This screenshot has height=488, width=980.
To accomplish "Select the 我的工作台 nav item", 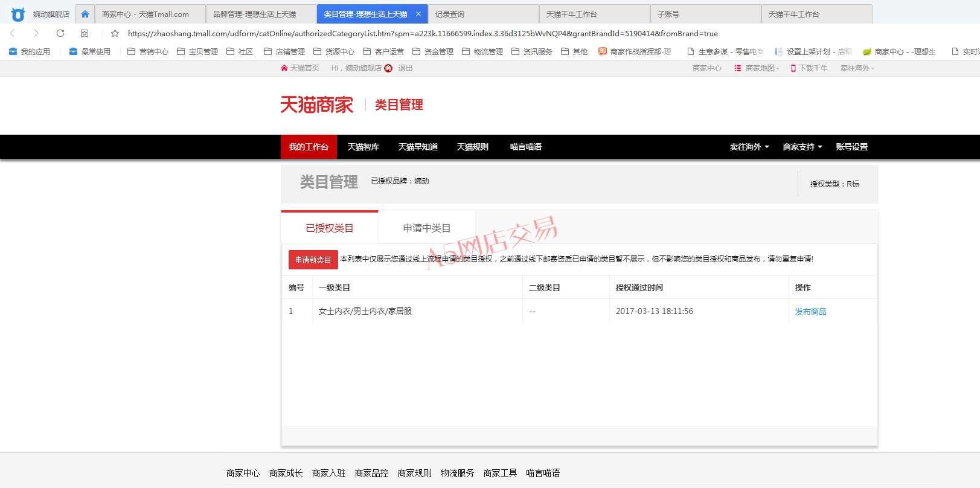I will point(309,147).
